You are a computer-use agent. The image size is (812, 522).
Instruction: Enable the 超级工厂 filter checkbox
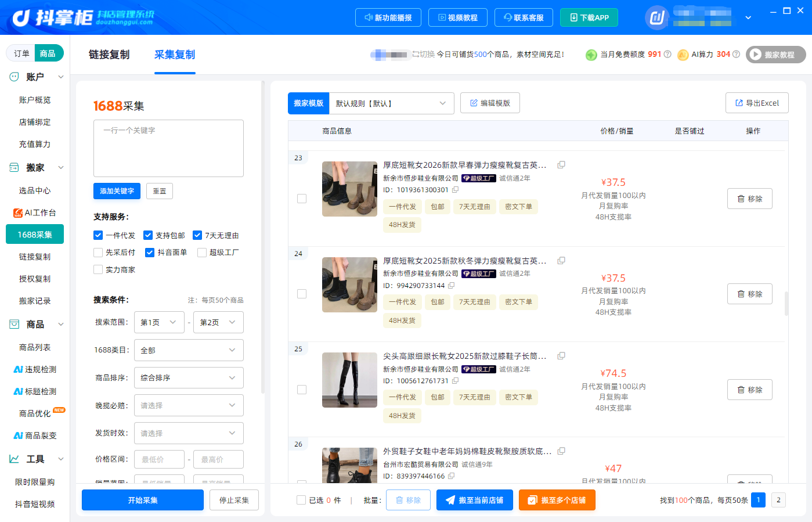click(x=202, y=253)
